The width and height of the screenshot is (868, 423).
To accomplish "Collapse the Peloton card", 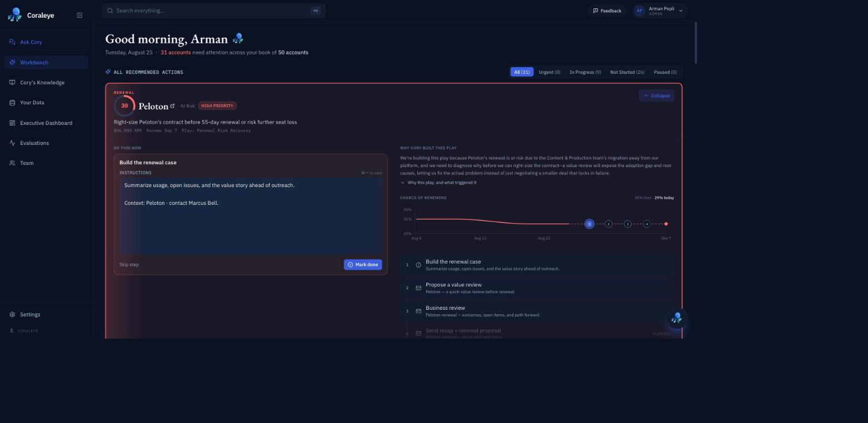I will point(656,95).
